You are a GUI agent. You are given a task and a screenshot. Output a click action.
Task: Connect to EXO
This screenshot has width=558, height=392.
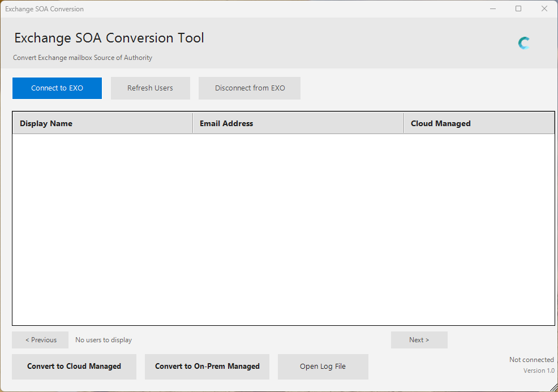coord(57,88)
